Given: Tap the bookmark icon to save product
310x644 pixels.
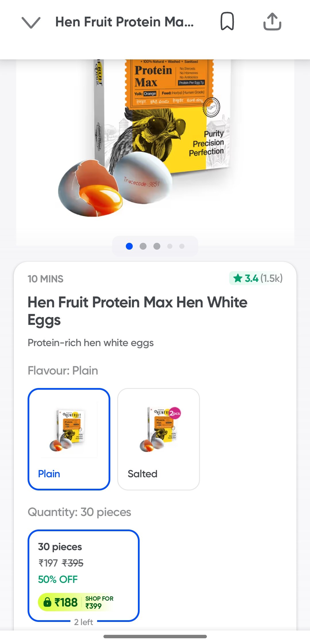Looking at the screenshot, I should (227, 22).
